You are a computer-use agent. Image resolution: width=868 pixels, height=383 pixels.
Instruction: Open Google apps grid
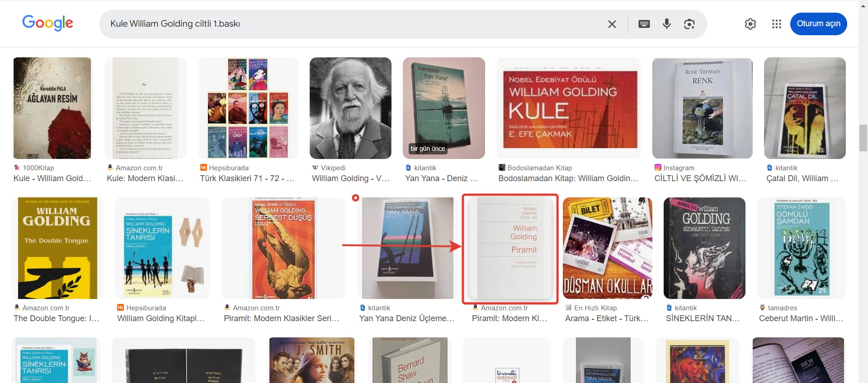776,24
